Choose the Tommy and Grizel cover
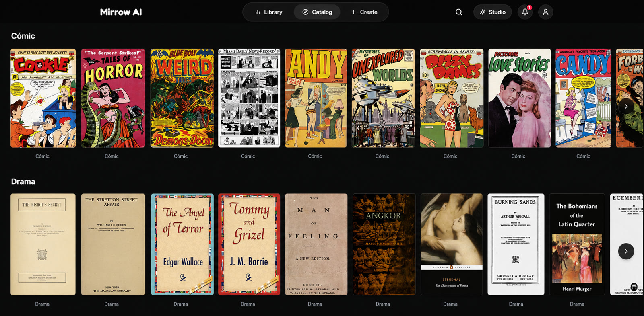Viewport: 644px width, 316px height. point(249,244)
